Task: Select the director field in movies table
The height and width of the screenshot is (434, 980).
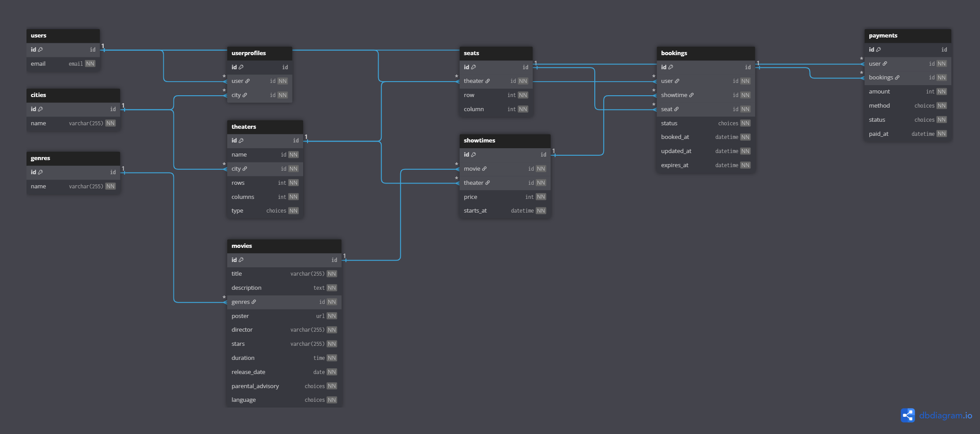Action: tap(284, 330)
